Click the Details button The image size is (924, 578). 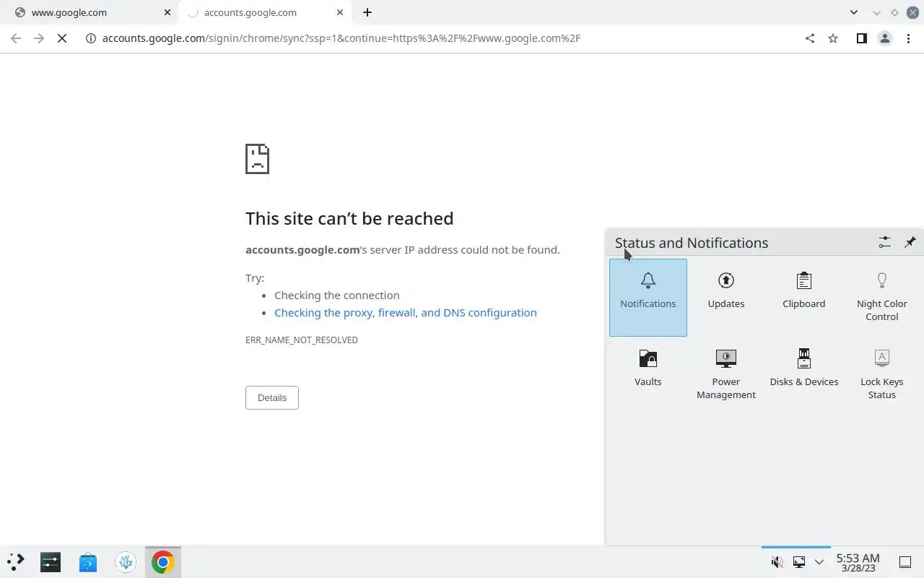coord(272,397)
